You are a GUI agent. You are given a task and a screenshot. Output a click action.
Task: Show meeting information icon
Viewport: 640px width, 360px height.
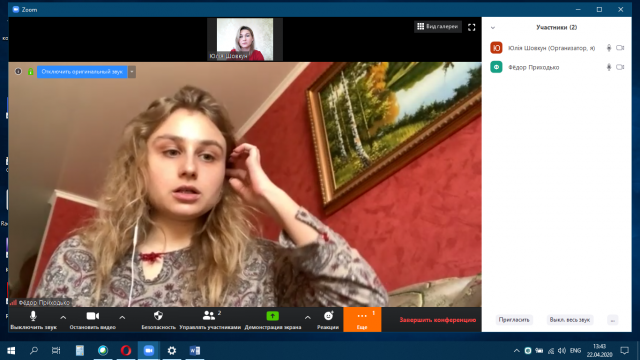(18, 71)
